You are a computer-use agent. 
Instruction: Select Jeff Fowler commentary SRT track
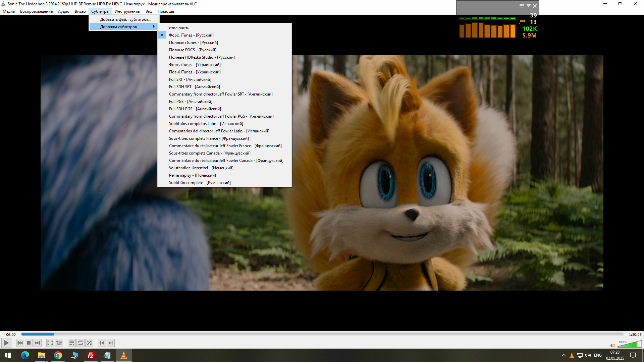point(224,94)
